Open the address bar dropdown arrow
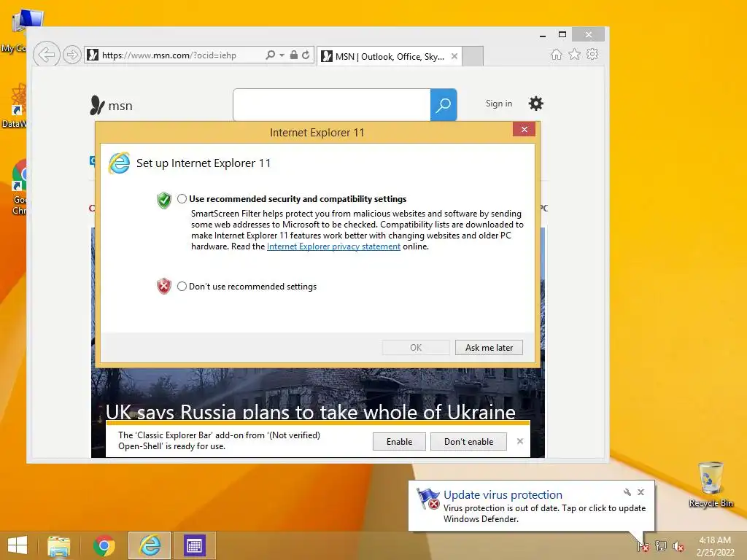The width and height of the screenshot is (747, 560). (x=282, y=55)
